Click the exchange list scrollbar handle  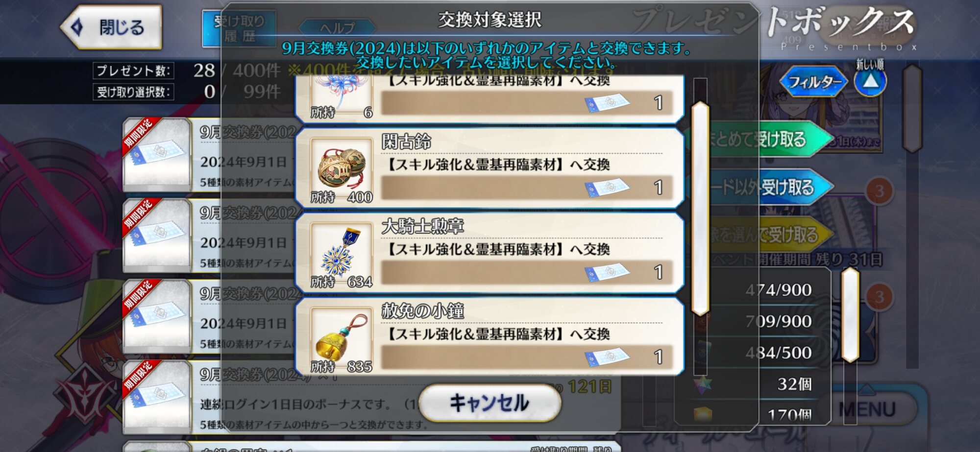pos(700,208)
